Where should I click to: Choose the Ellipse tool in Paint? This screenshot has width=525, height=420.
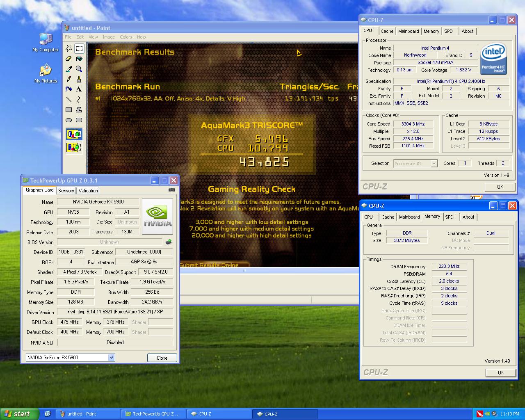click(69, 120)
